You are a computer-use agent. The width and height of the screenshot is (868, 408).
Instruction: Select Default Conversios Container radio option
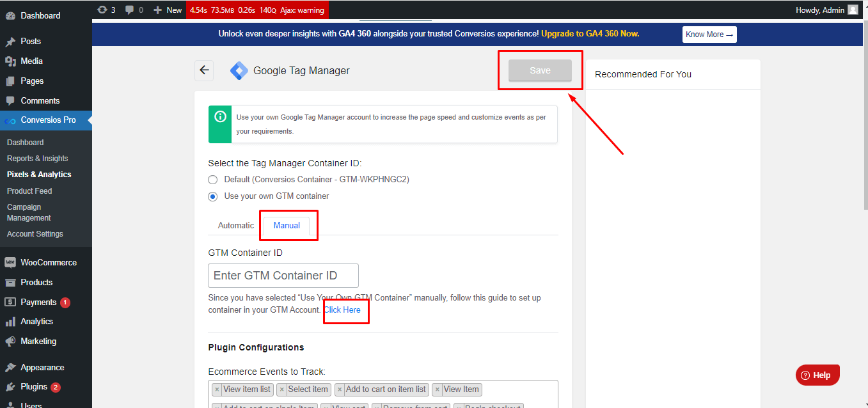click(x=213, y=180)
